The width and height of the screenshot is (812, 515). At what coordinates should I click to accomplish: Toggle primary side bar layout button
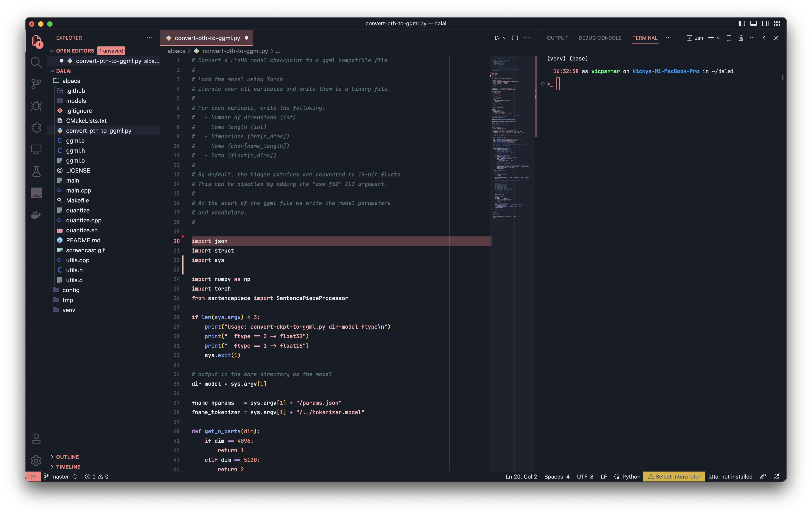[742, 24]
